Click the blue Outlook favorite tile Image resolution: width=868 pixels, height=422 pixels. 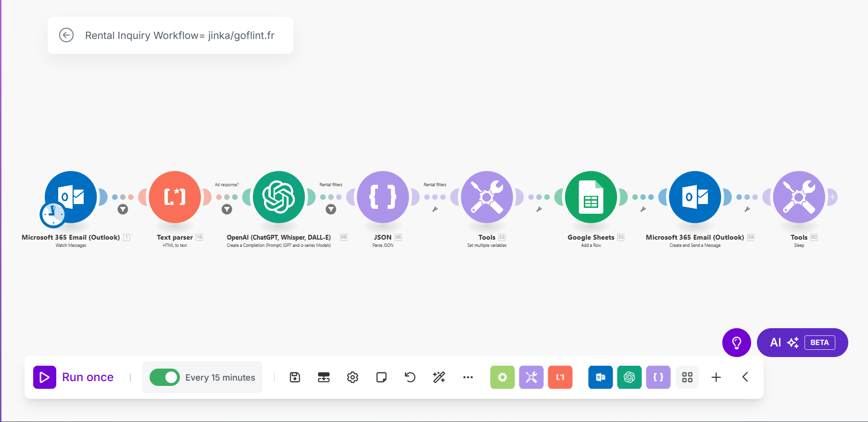click(601, 377)
